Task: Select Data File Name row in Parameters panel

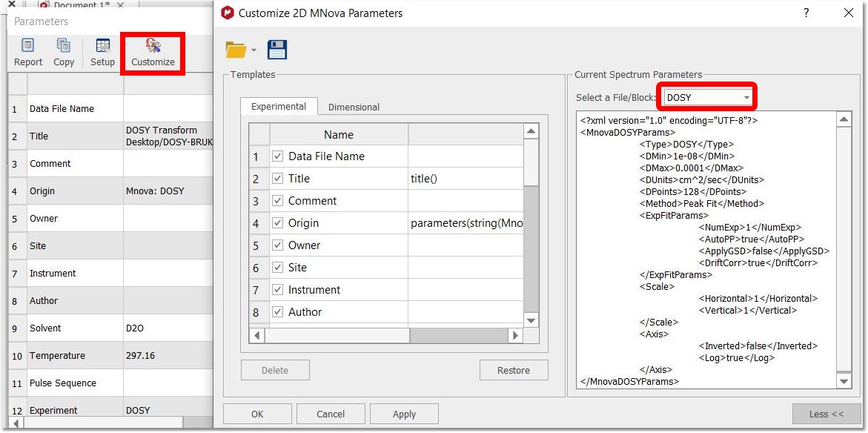Action: pyautogui.click(x=110, y=108)
